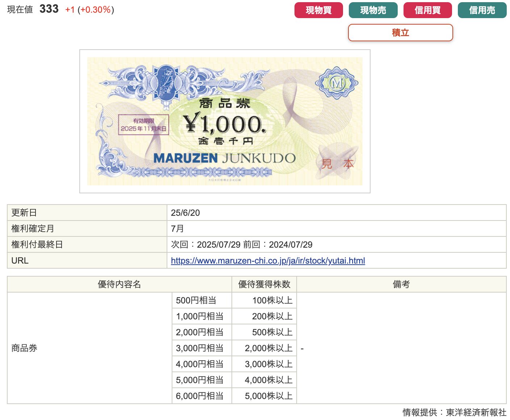Click the 200株以上 cell

(264, 316)
